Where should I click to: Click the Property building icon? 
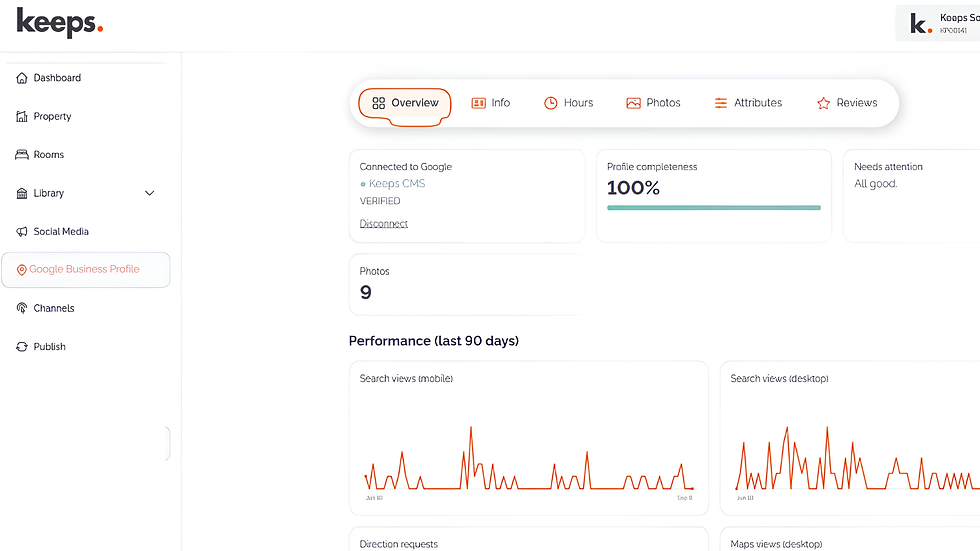pyautogui.click(x=22, y=116)
